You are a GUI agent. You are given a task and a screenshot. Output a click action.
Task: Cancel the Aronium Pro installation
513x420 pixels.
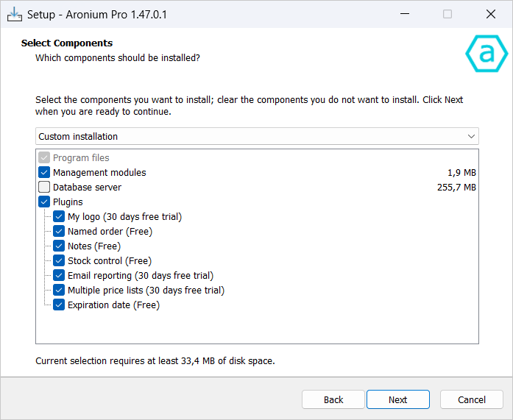coord(471,399)
